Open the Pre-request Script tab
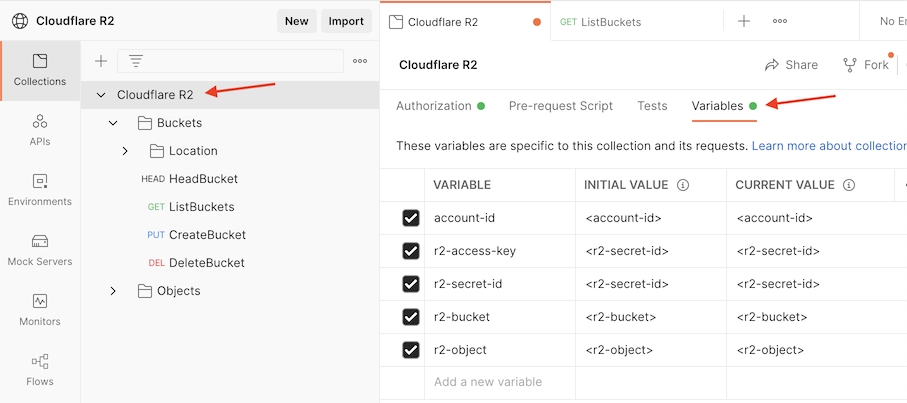The width and height of the screenshot is (907, 403). pos(560,106)
